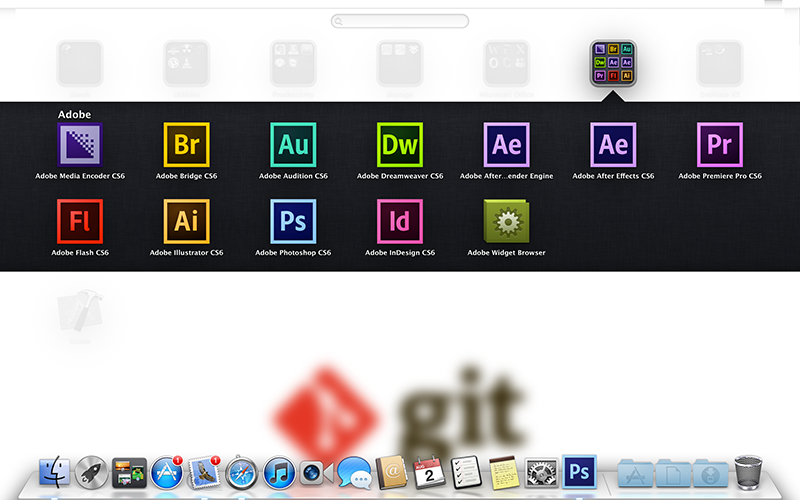Open Adobe InDesign CS6
The height and width of the screenshot is (500, 800).
coord(399,221)
